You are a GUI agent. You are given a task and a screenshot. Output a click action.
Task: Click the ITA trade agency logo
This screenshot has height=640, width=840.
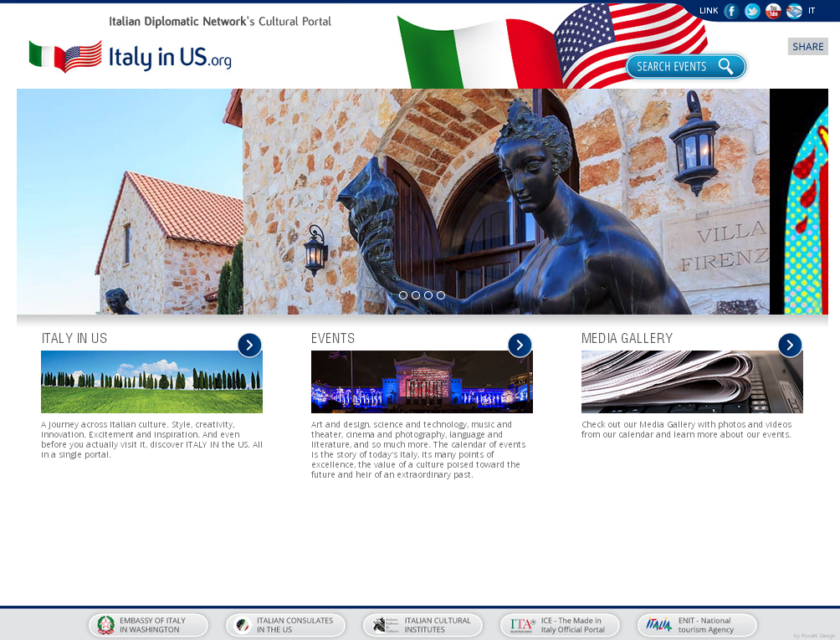pyautogui.click(x=523, y=625)
